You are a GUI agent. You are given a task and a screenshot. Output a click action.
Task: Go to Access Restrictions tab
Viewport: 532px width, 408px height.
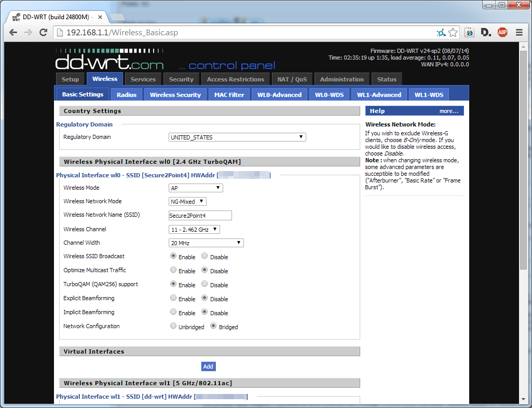(236, 79)
